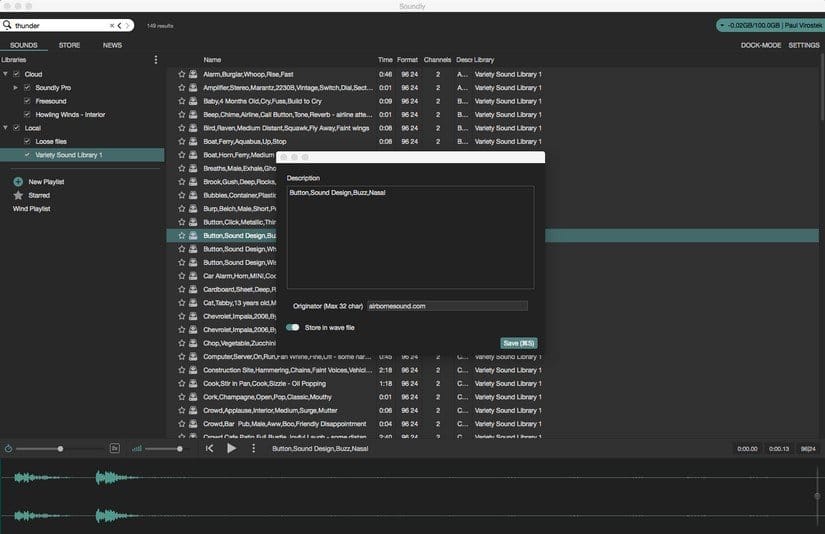Open the Starred playlist star icon

coord(18,195)
